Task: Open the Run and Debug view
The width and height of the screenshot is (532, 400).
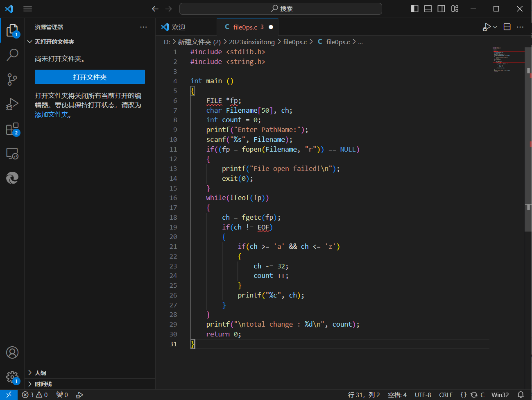Action: [12, 104]
